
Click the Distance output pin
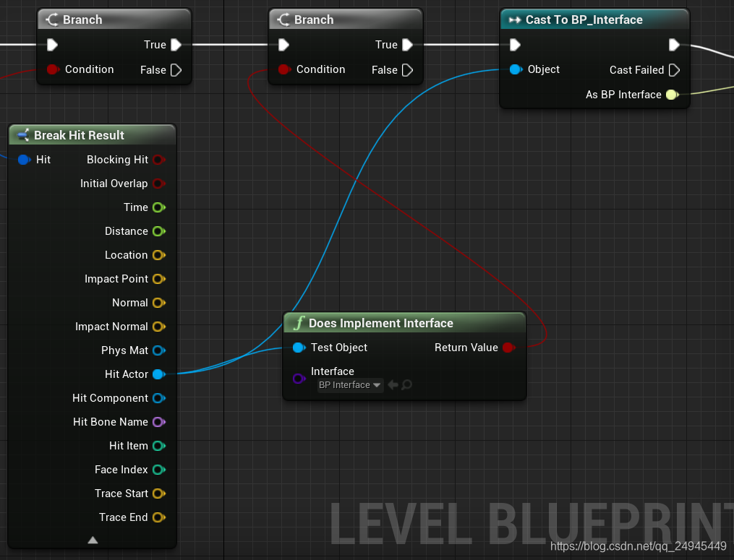158,231
